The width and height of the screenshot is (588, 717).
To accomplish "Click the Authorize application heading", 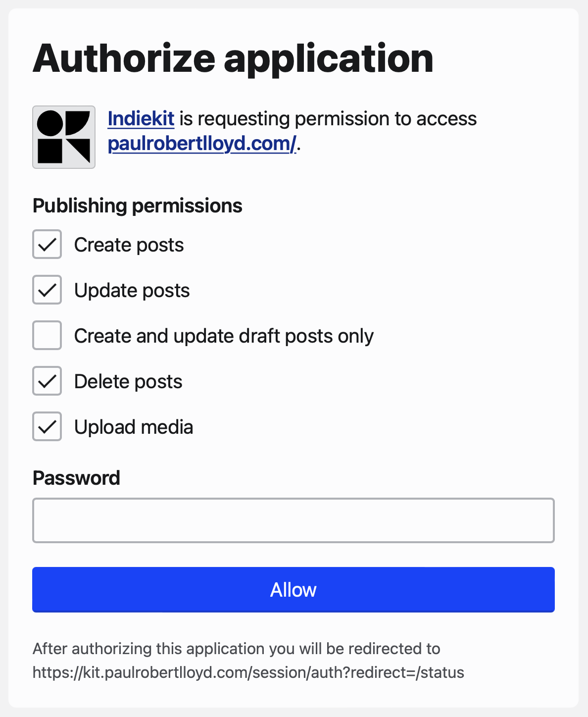I will (233, 58).
